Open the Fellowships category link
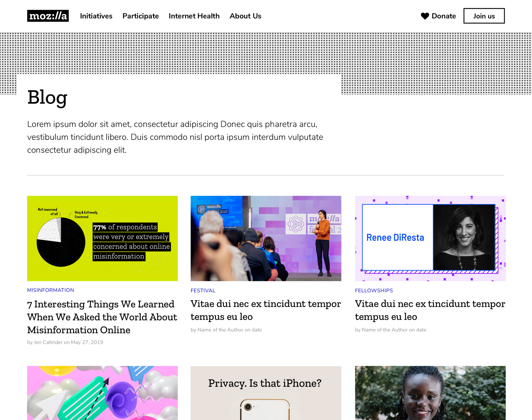The image size is (532, 420). click(x=374, y=291)
